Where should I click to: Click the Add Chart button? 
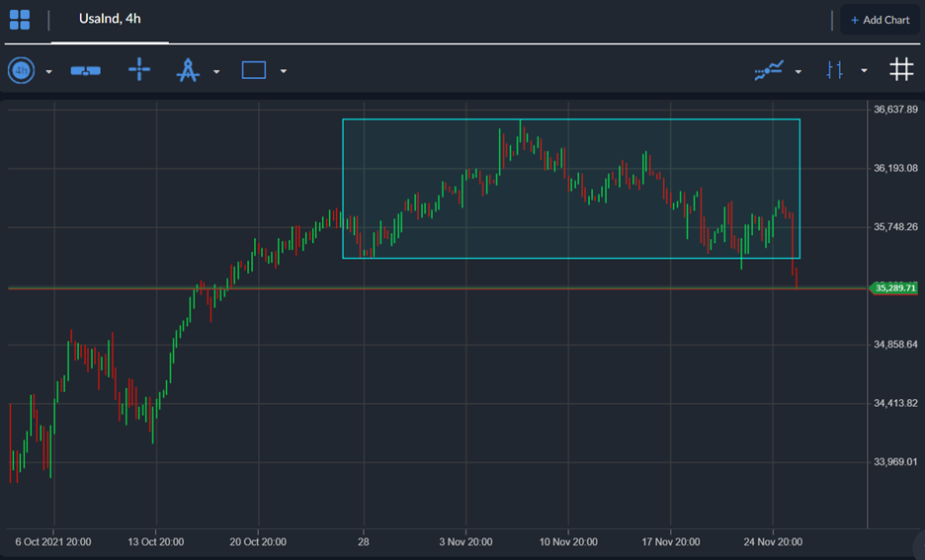point(880,20)
